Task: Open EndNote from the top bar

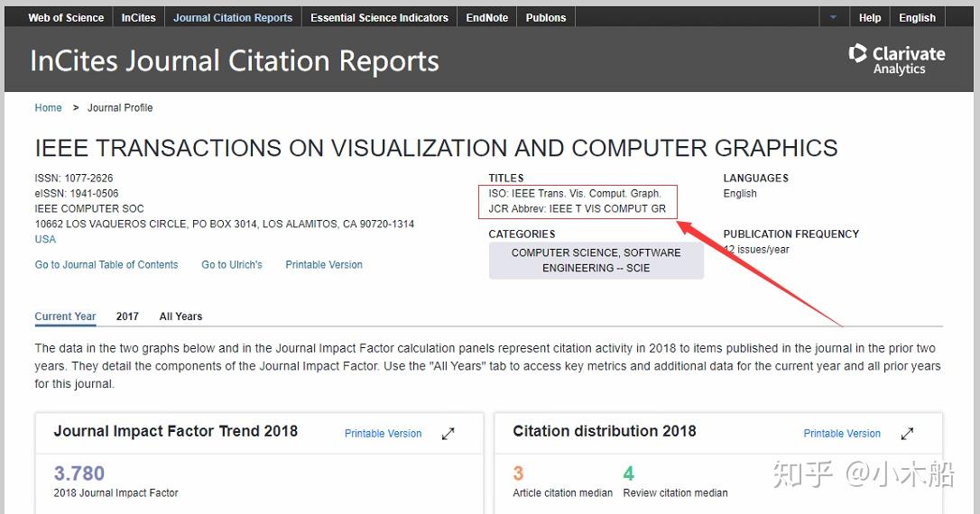Action: point(487,17)
